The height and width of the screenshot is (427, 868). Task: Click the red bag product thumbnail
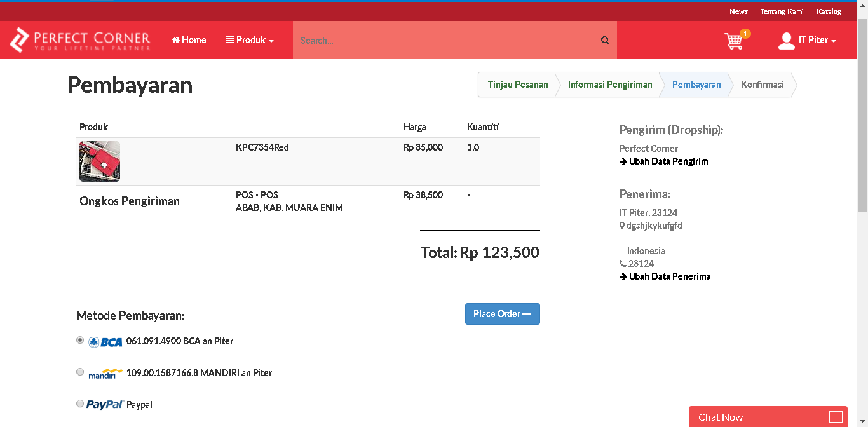click(100, 161)
